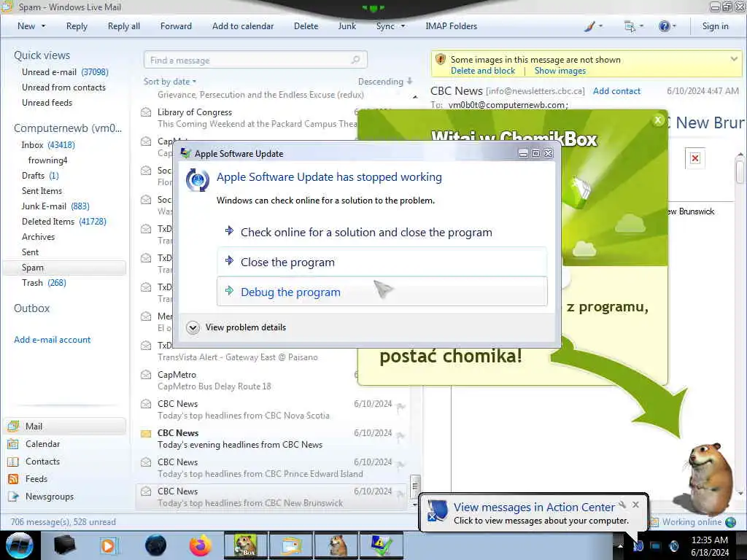This screenshot has height=560, width=747.
Task: Open Sent Items folder
Action: [42, 190]
